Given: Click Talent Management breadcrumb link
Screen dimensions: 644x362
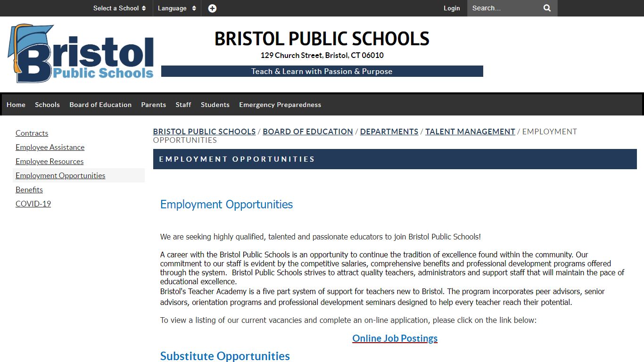Looking at the screenshot, I should point(470,132).
